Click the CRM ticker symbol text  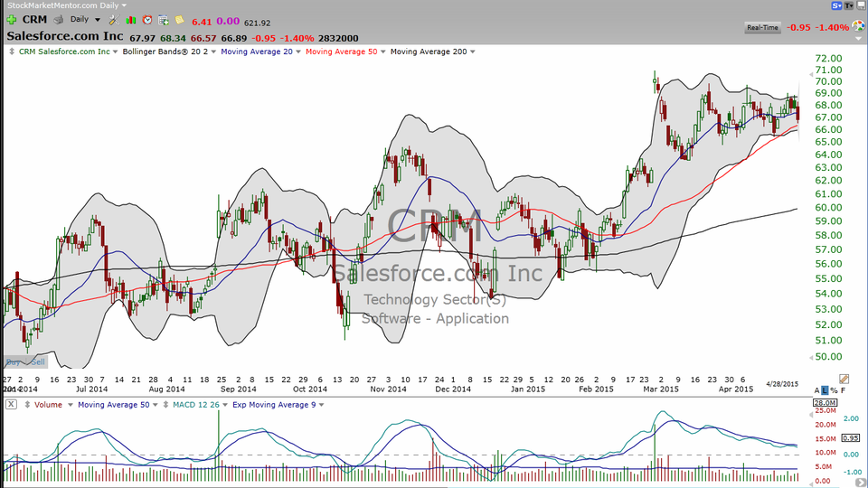[34, 19]
